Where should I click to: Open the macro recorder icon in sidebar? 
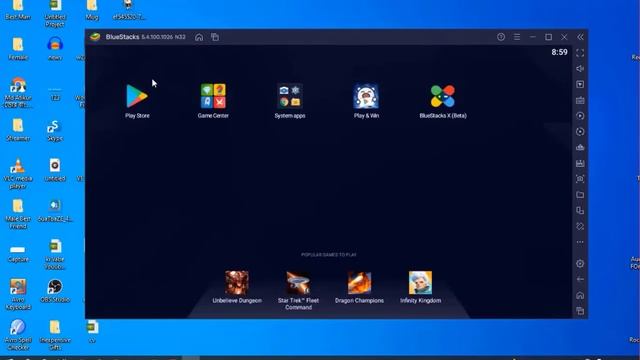580,163
